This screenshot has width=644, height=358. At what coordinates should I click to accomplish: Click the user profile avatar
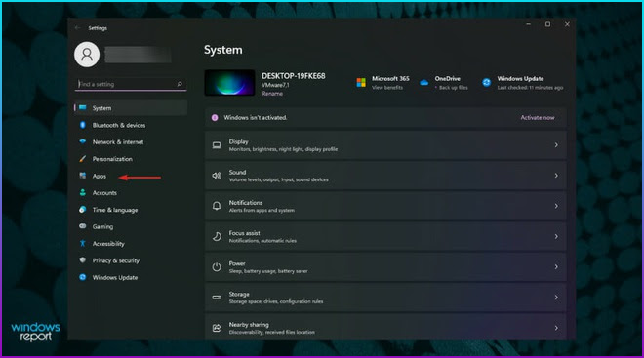point(87,55)
